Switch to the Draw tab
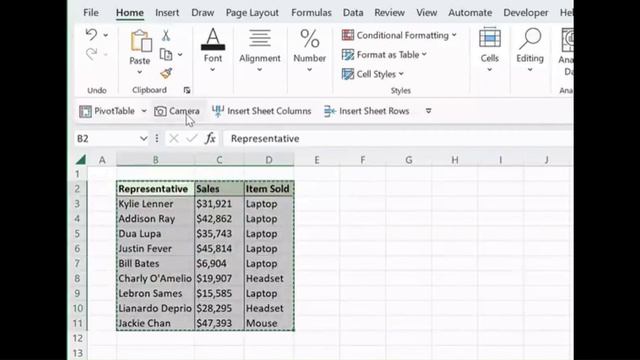The height and width of the screenshot is (360, 640). click(x=202, y=13)
